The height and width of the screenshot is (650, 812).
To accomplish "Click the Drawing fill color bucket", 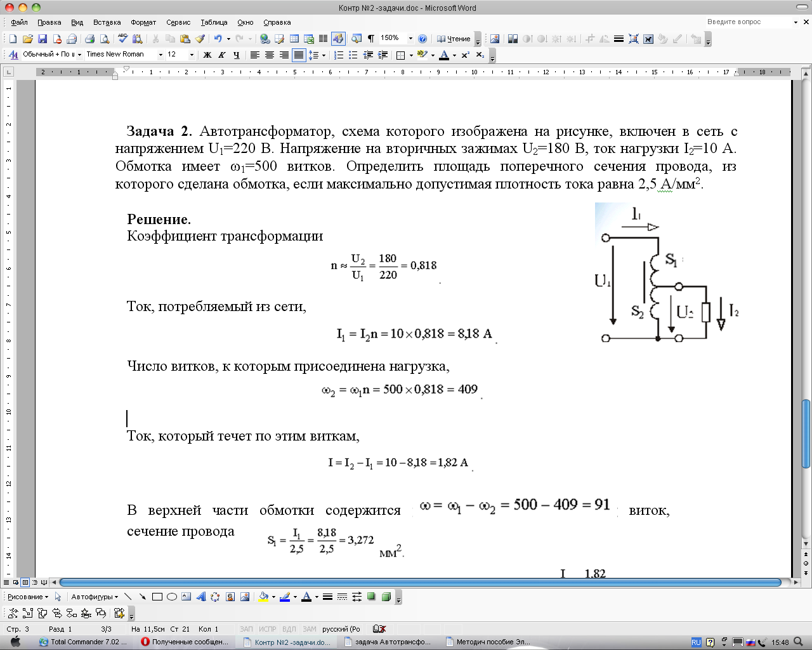I will click(x=264, y=597).
